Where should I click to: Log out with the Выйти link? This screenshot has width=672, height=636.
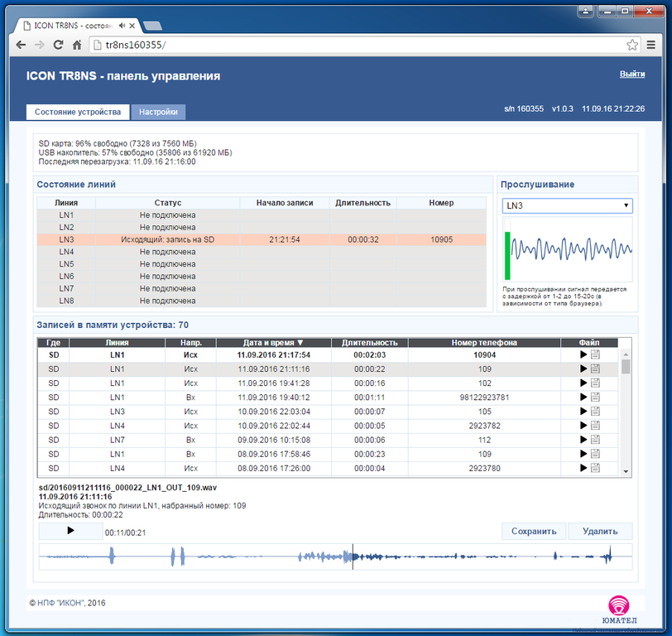(632, 74)
